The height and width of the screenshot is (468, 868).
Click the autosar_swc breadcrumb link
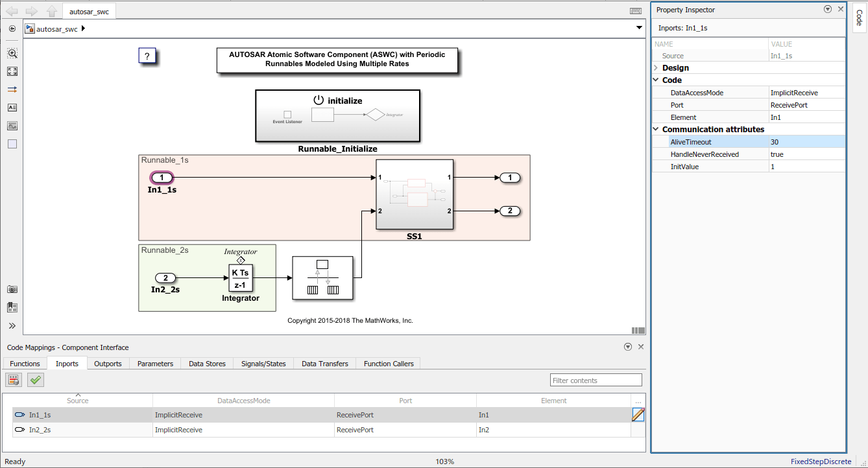pos(58,29)
